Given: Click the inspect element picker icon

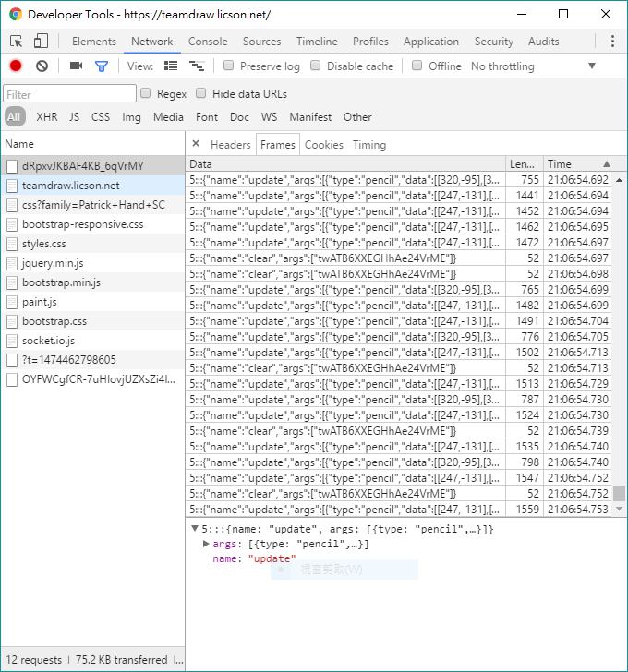Looking at the screenshot, I should [17, 42].
